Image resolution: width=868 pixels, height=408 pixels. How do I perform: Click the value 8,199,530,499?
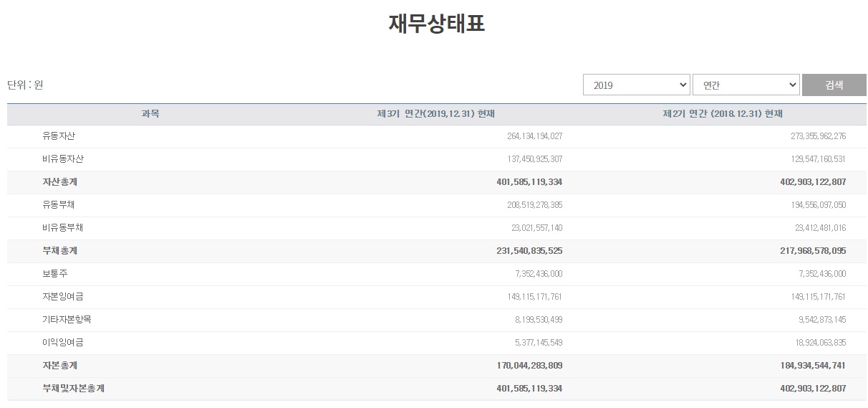(539, 320)
